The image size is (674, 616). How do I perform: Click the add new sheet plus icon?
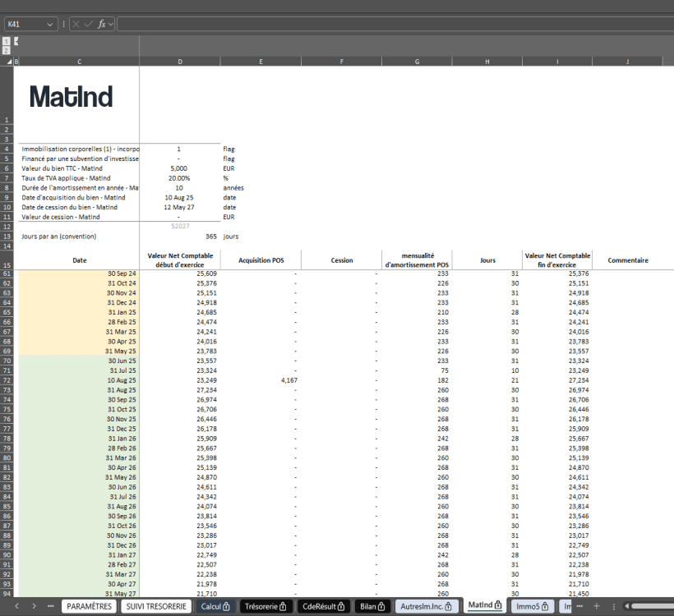pyautogui.click(x=597, y=606)
